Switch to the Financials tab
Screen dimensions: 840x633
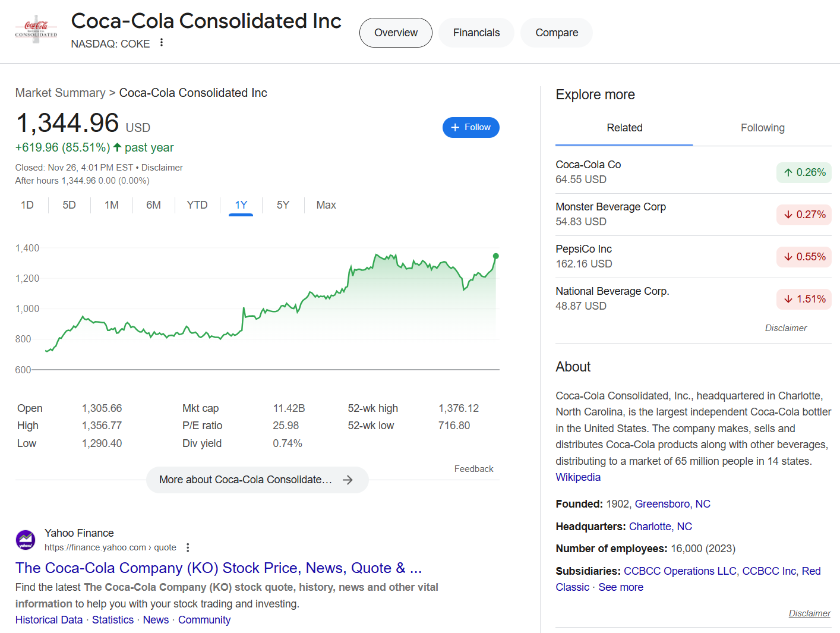(x=476, y=33)
